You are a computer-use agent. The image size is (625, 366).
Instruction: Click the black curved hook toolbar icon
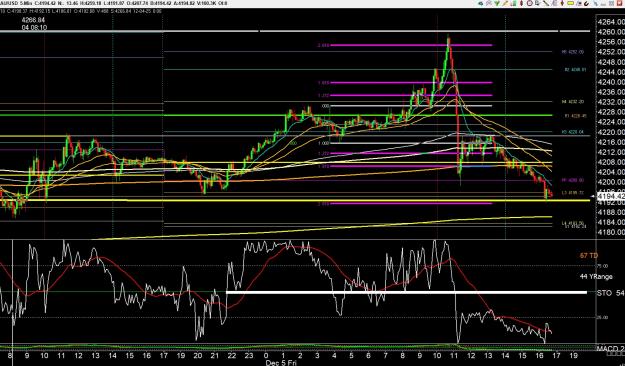[x=586, y=4]
